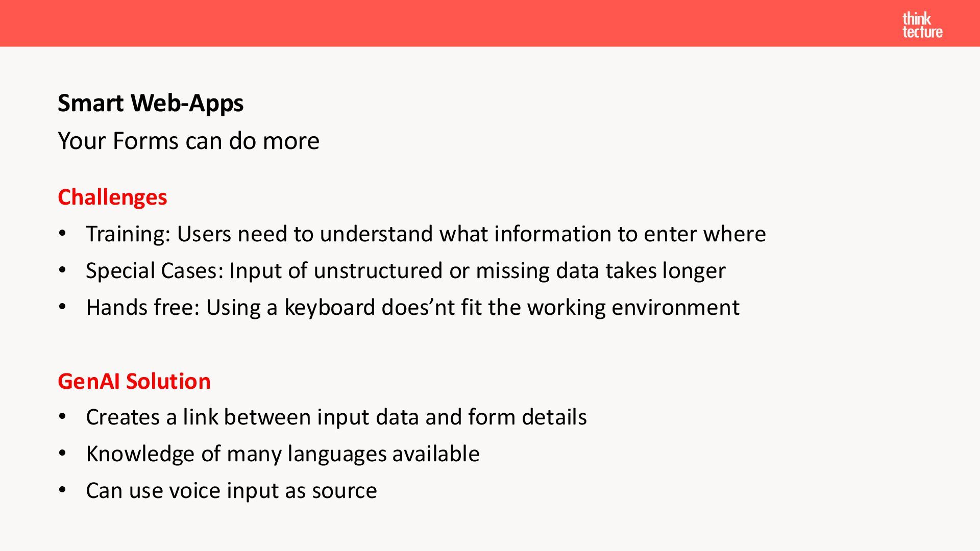This screenshot has height=551, width=980.
Task: Click the bullet point before Training
Action: pyautogui.click(x=62, y=234)
